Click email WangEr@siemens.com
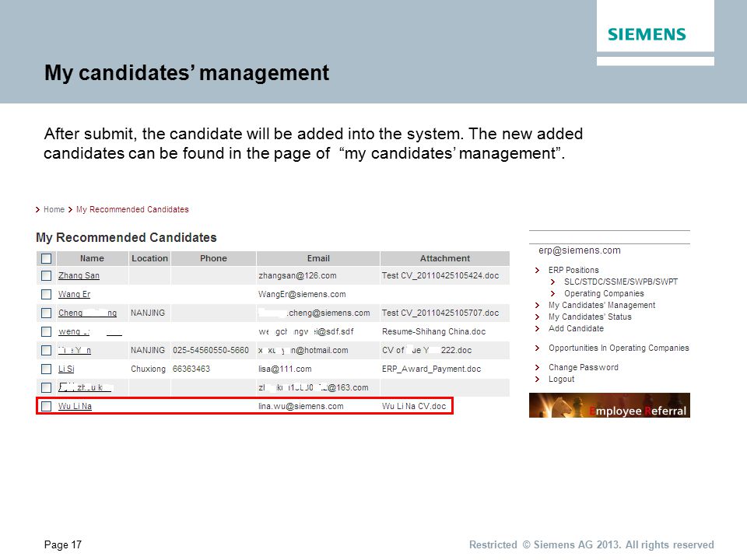This screenshot has height=560, width=747. click(302, 294)
